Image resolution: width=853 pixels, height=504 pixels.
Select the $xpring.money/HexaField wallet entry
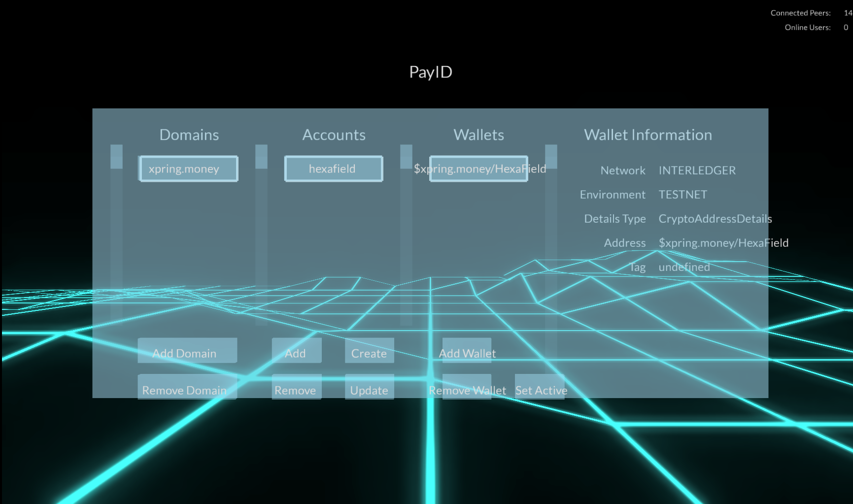[x=478, y=169]
